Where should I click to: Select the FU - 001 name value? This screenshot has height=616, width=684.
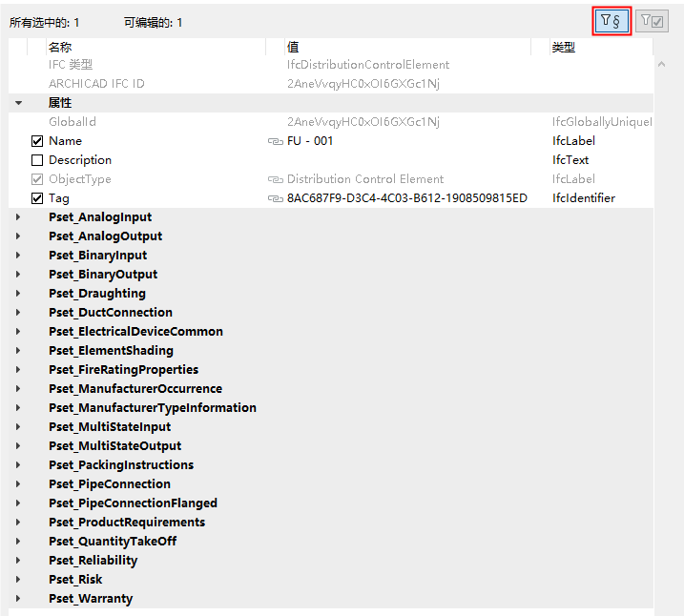tap(310, 141)
